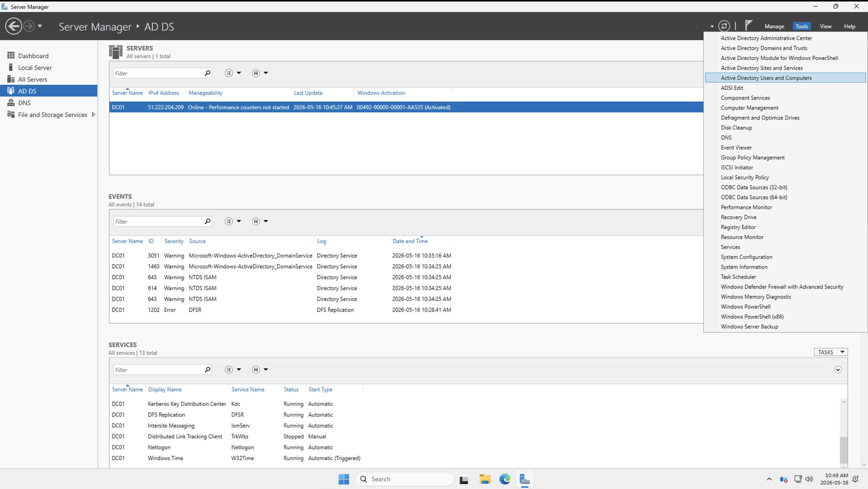Open Active Directory Administrative Center
This screenshot has height=489, width=868.
785,38
